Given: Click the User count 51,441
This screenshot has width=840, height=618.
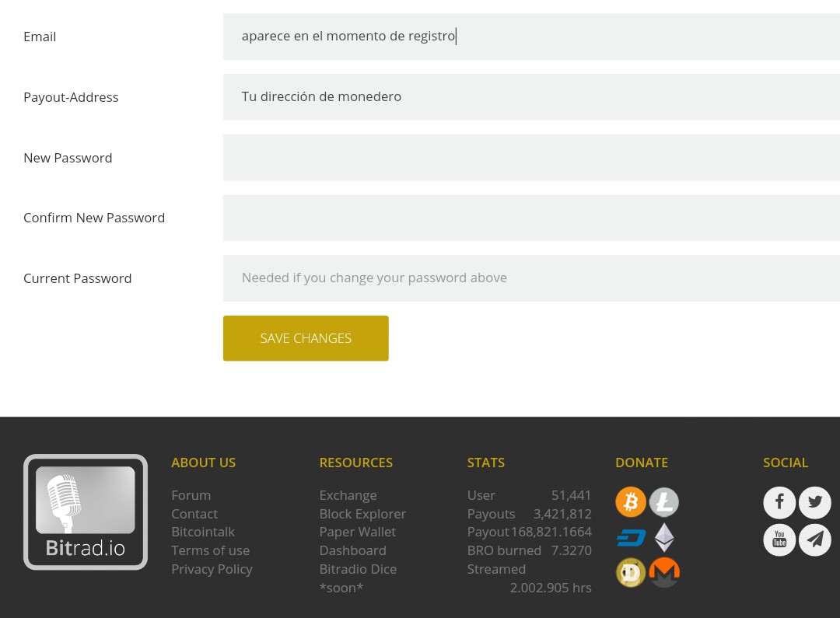Looking at the screenshot, I should (572, 495).
